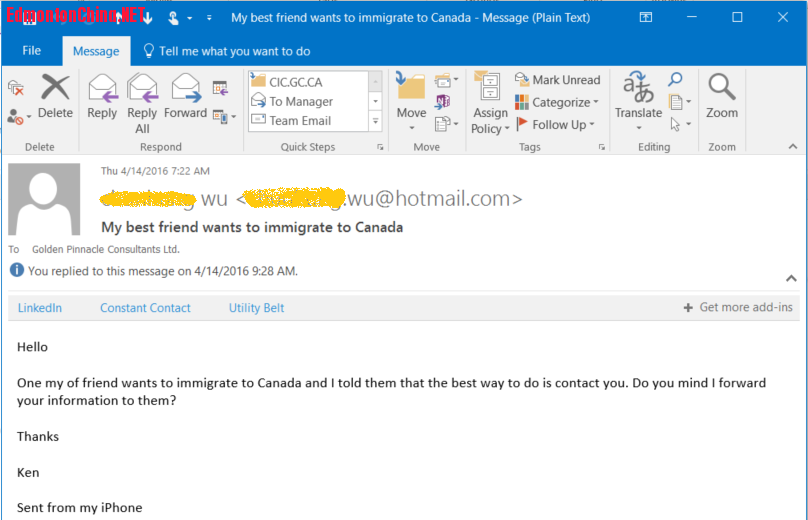Click the Ignore conversation icon
This screenshot has height=520, width=808.
[x=15, y=88]
